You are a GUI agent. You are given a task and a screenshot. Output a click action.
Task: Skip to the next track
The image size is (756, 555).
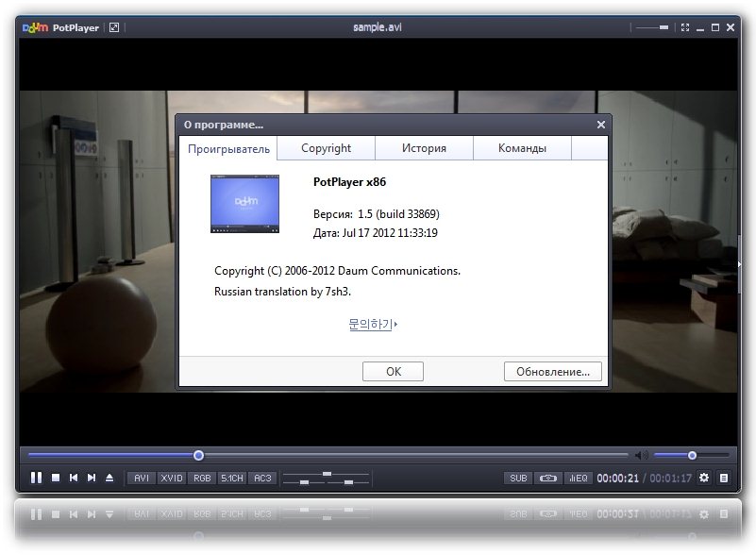tap(92, 479)
